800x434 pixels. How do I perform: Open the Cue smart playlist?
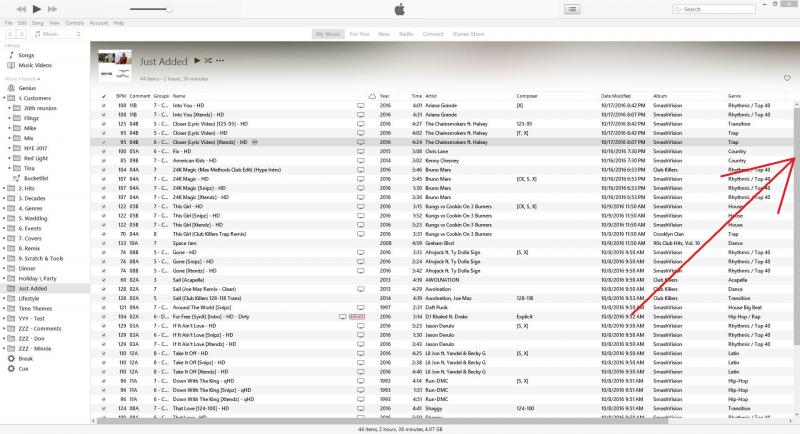point(23,369)
